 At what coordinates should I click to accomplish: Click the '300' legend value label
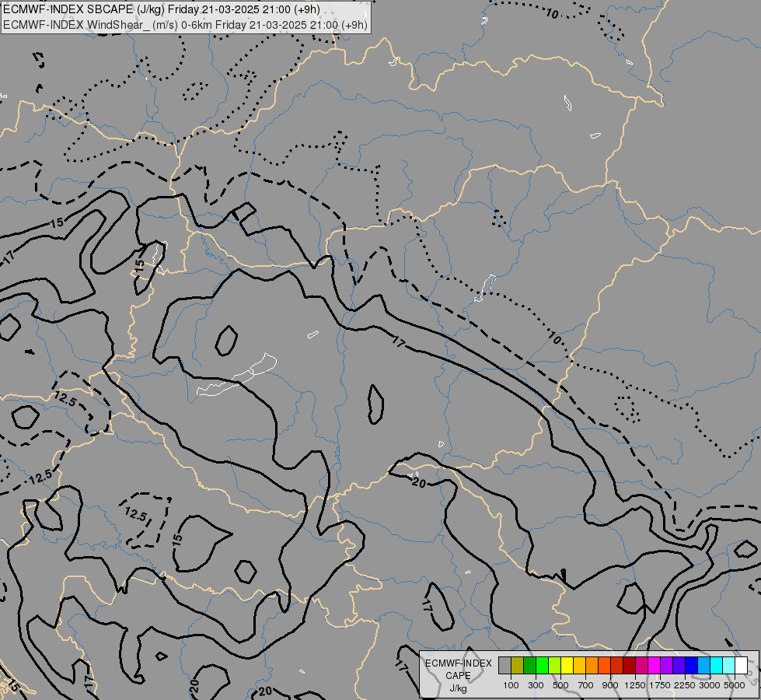click(x=536, y=685)
